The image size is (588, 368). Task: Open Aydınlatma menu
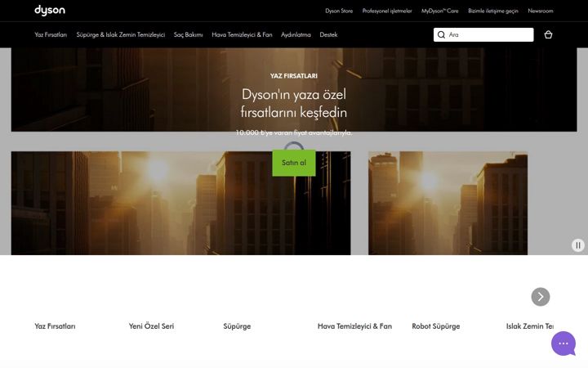click(296, 34)
